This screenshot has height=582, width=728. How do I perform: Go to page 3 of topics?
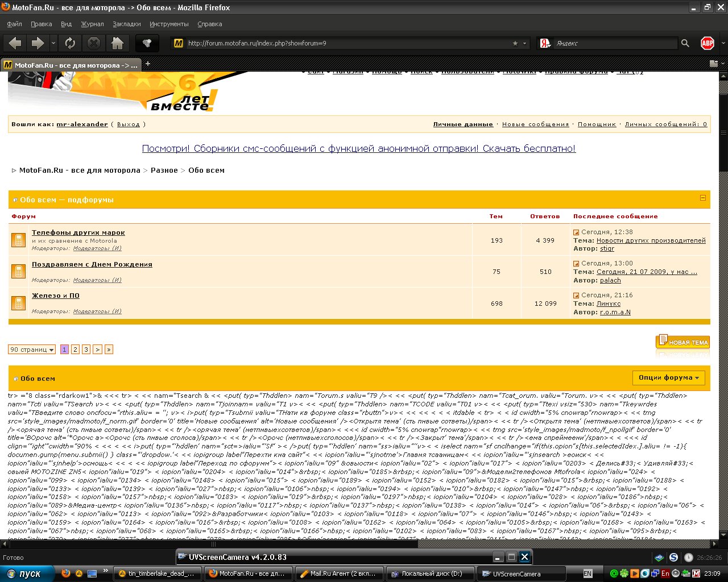pyautogui.click(x=86, y=350)
